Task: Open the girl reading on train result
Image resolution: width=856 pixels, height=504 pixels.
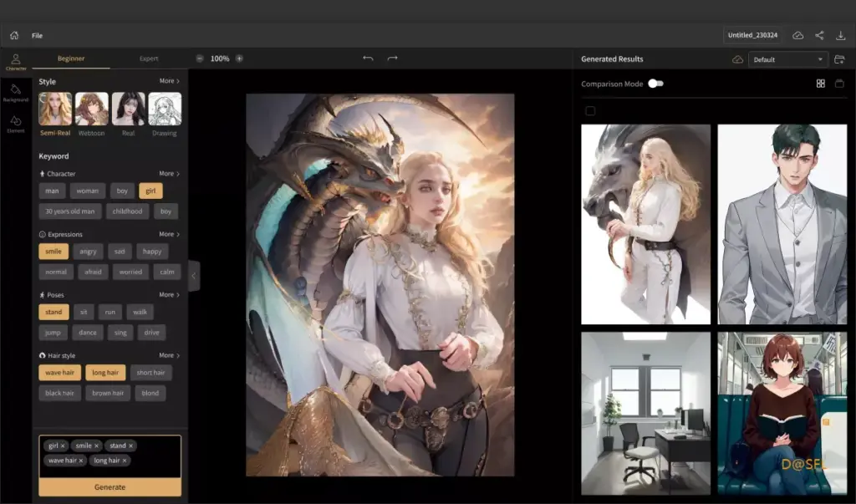Action: (782, 414)
